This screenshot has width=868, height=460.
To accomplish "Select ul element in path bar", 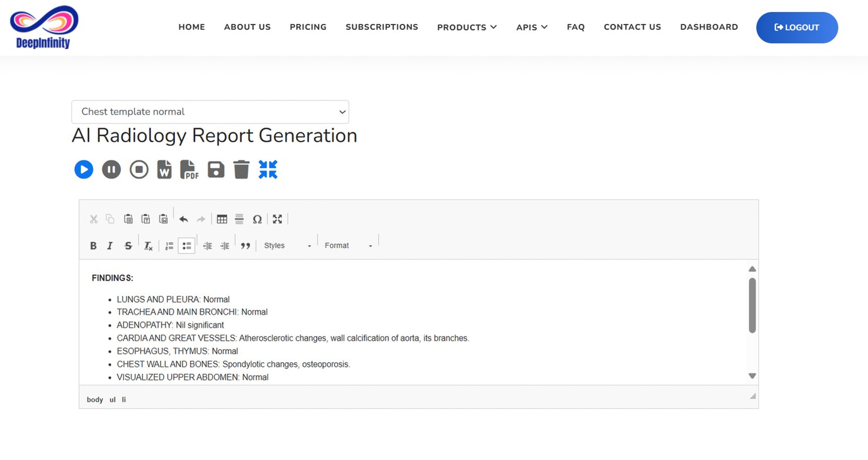I will 112,400.
